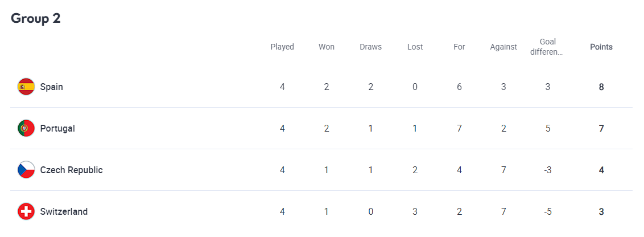Click the Spain flag icon
Viewport: 644px width, 237px height.
pos(26,87)
